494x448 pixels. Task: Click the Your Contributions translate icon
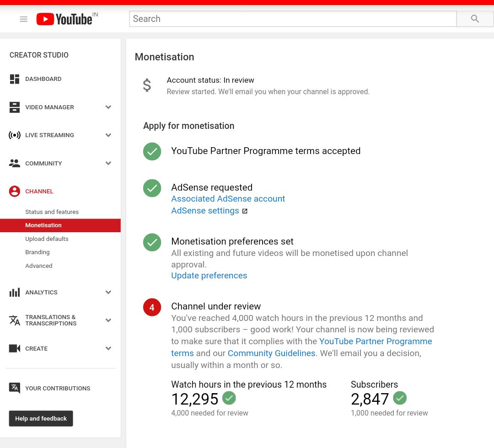tap(15, 388)
